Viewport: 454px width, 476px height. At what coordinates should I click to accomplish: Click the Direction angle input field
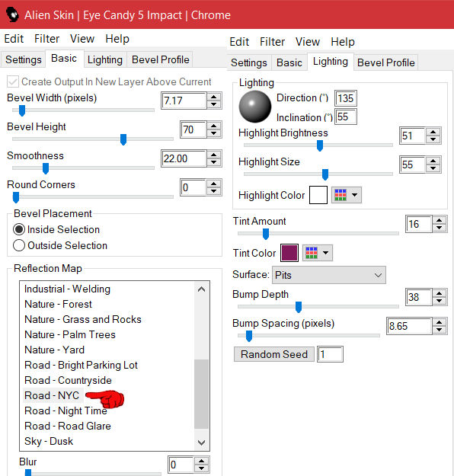(x=346, y=98)
